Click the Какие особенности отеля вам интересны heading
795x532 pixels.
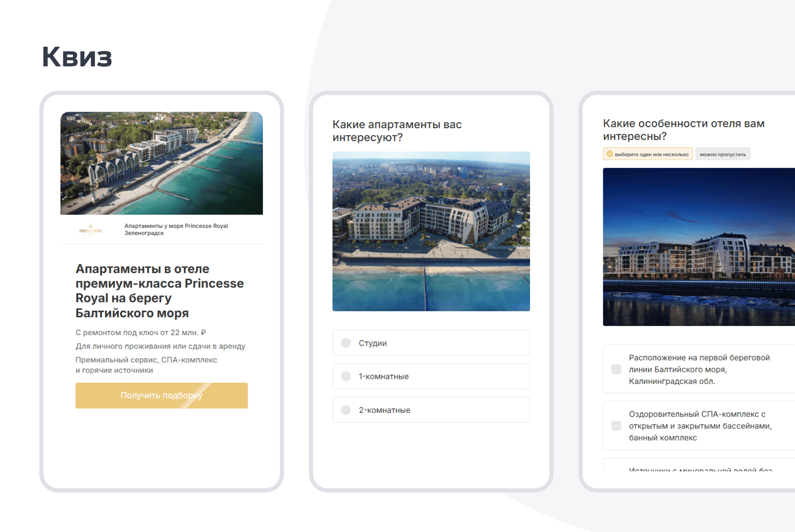tap(683, 129)
